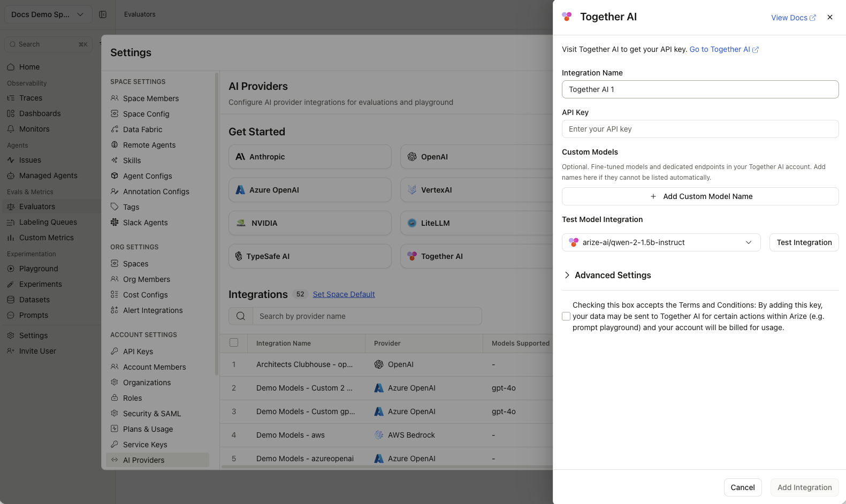846x504 pixels.
Task: Open Dashboards via its sidebar icon
Action: (x=11, y=113)
